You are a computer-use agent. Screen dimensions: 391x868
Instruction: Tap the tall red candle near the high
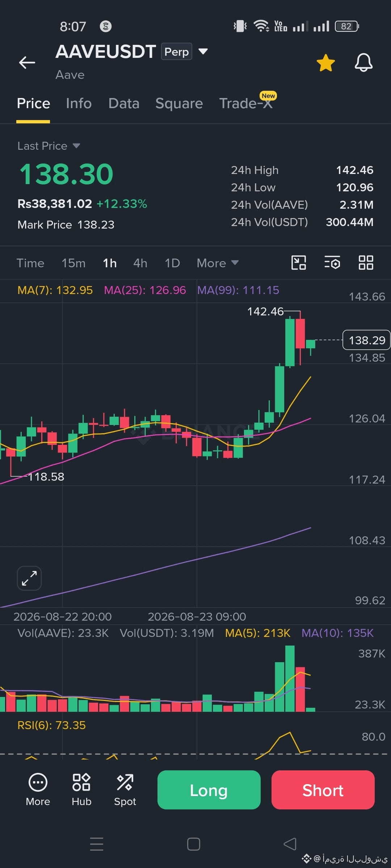pos(300,333)
